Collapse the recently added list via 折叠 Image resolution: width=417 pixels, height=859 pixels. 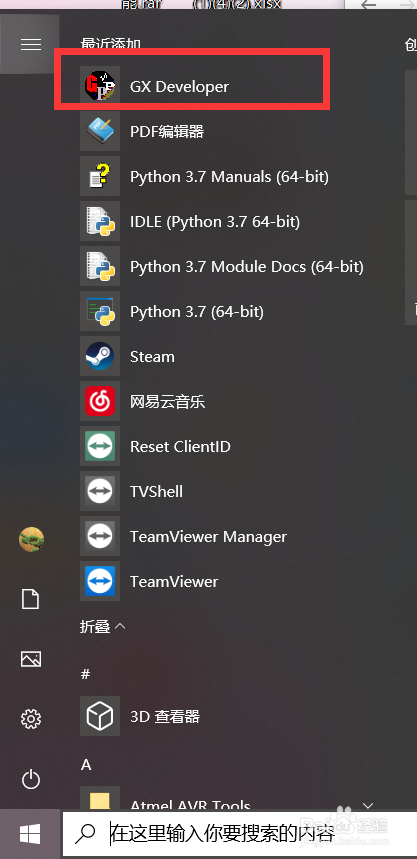click(102, 626)
